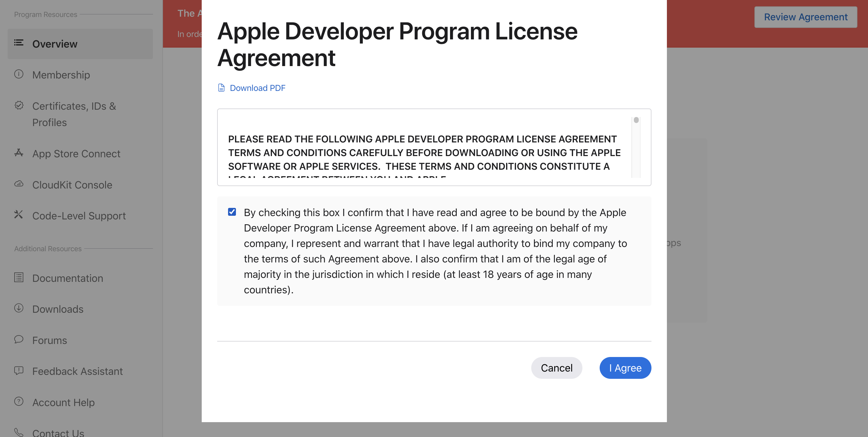Click the Overview list icon in sidebar
This screenshot has height=437, width=868.
pos(18,43)
